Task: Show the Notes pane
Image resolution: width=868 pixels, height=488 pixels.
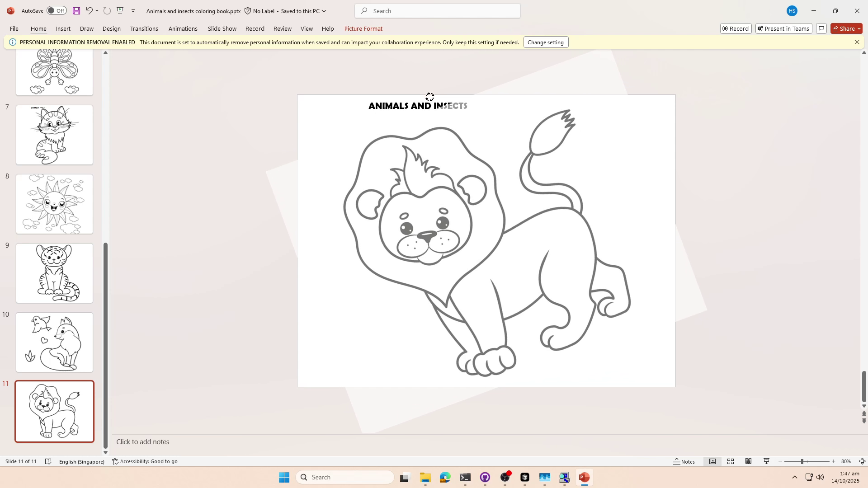Action: pos(684,461)
